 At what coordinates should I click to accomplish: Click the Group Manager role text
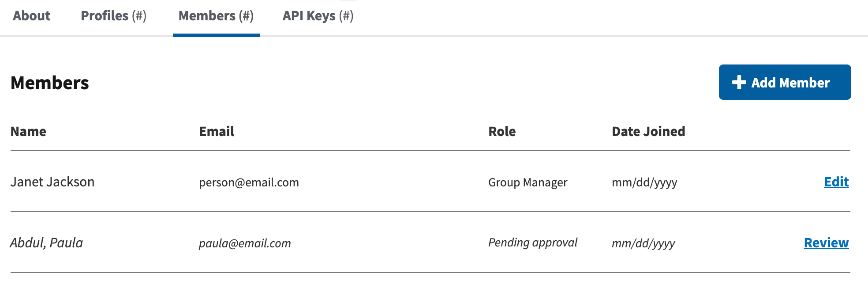pyautogui.click(x=528, y=182)
